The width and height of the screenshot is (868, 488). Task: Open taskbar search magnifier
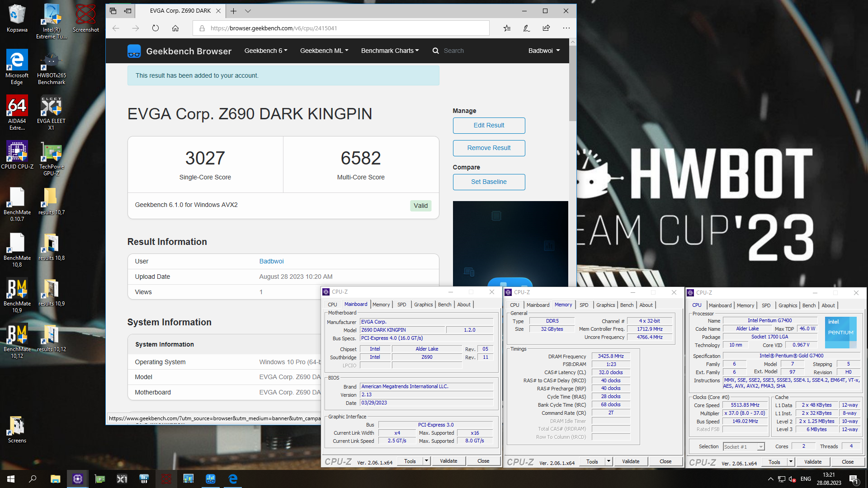[x=33, y=479]
